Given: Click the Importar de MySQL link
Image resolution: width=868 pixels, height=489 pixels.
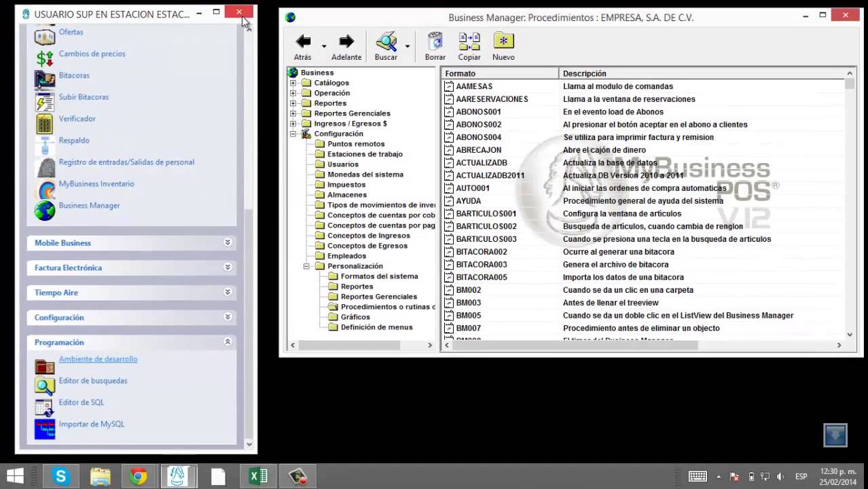Looking at the screenshot, I should tap(92, 424).
